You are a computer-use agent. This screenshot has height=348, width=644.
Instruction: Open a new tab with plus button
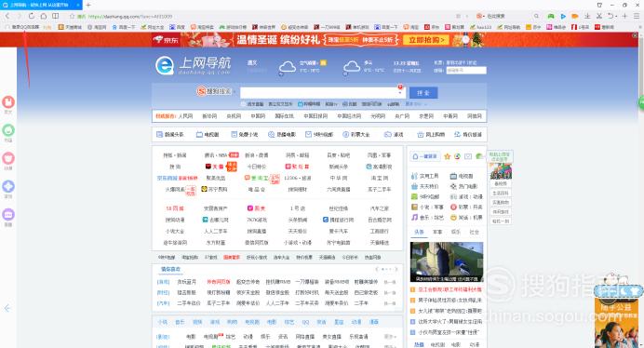click(87, 5)
